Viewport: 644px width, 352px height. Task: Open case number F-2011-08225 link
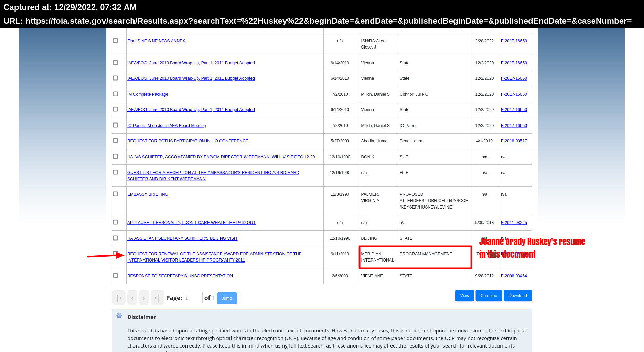tap(514, 223)
